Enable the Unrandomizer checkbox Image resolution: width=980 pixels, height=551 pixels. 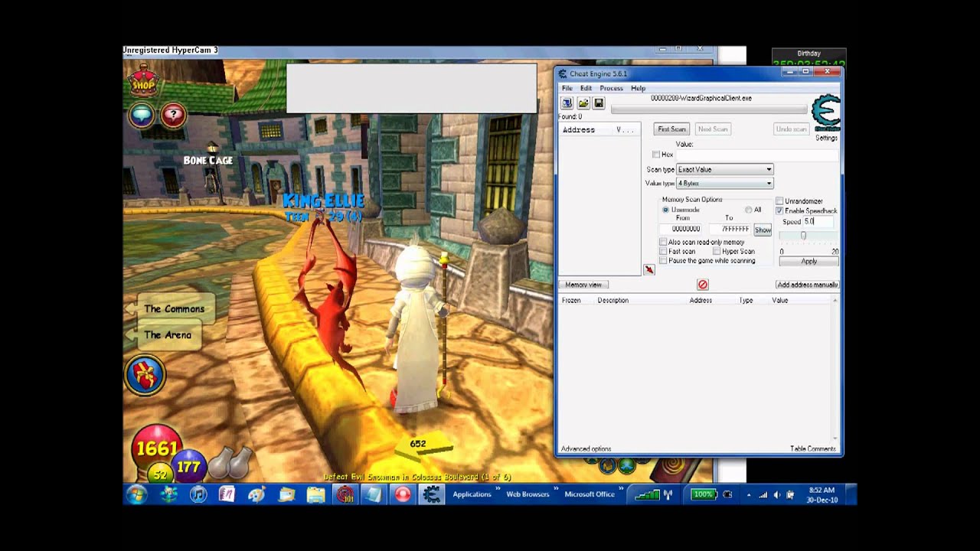[x=779, y=201]
